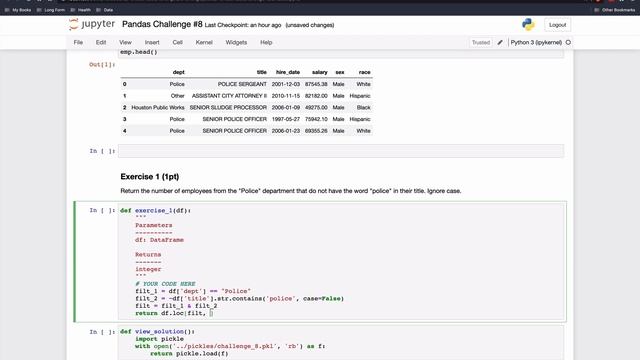This screenshot has width=640, height=360.
Task: Click the Out[1] output prompt
Action: coord(102,64)
